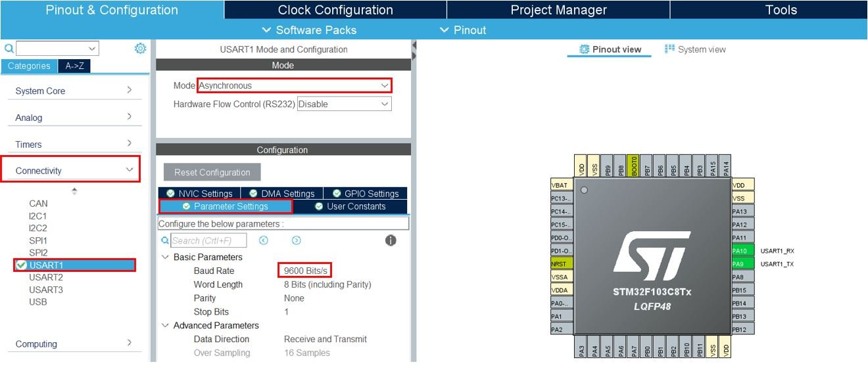868x377 pixels.
Task: Select USB in the peripheral list
Action: pos(38,302)
